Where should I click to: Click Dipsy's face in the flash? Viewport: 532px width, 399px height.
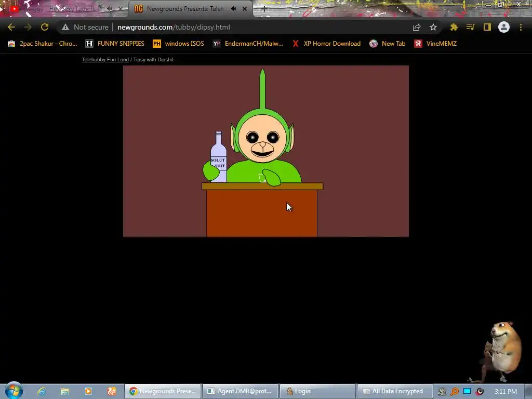(262, 138)
